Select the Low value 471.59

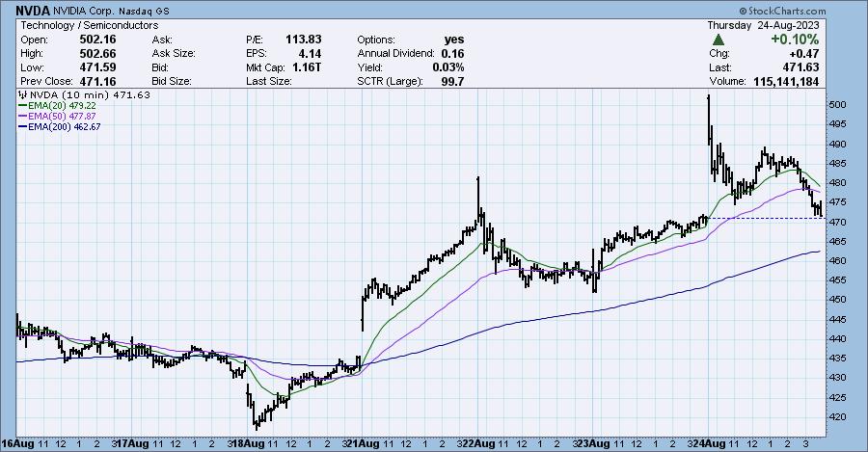[x=98, y=67]
